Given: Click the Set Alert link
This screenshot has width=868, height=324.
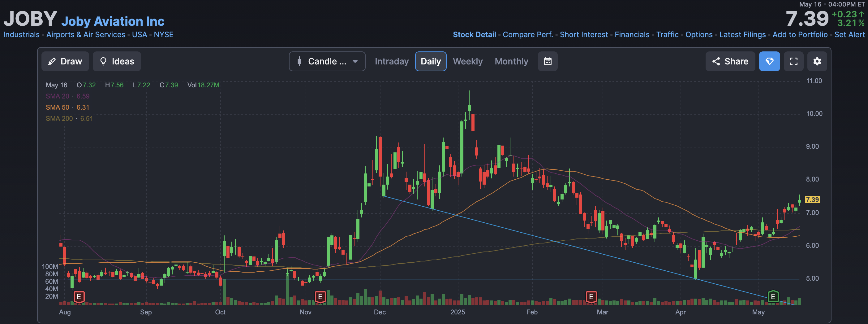Looking at the screenshot, I should pos(849,34).
